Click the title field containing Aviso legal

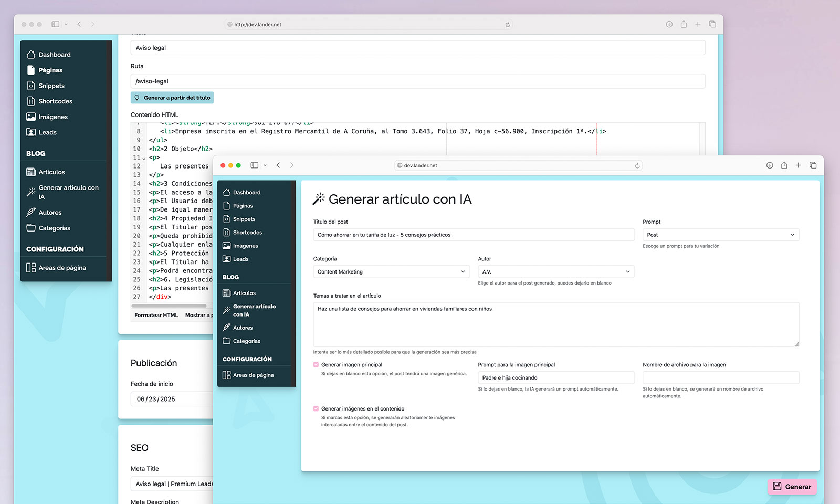417,48
